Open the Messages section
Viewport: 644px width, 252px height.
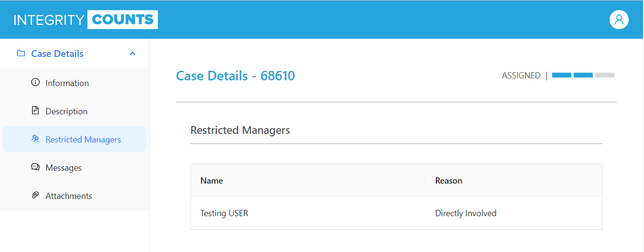click(x=63, y=168)
